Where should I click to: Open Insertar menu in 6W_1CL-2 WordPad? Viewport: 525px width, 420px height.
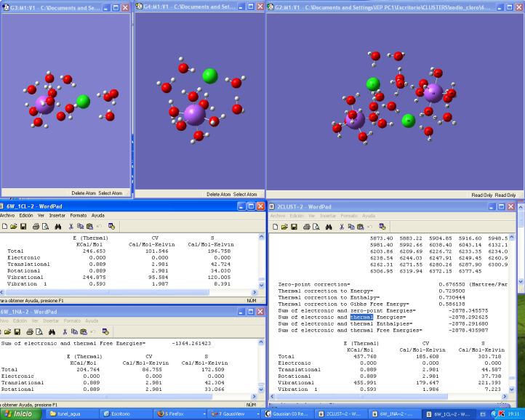pyautogui.click(x=57, y=216)
